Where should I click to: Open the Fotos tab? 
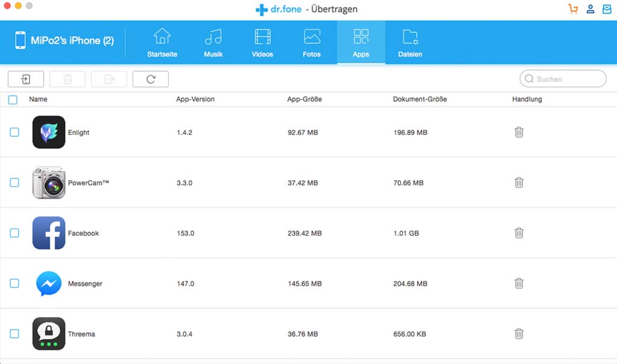312,42
